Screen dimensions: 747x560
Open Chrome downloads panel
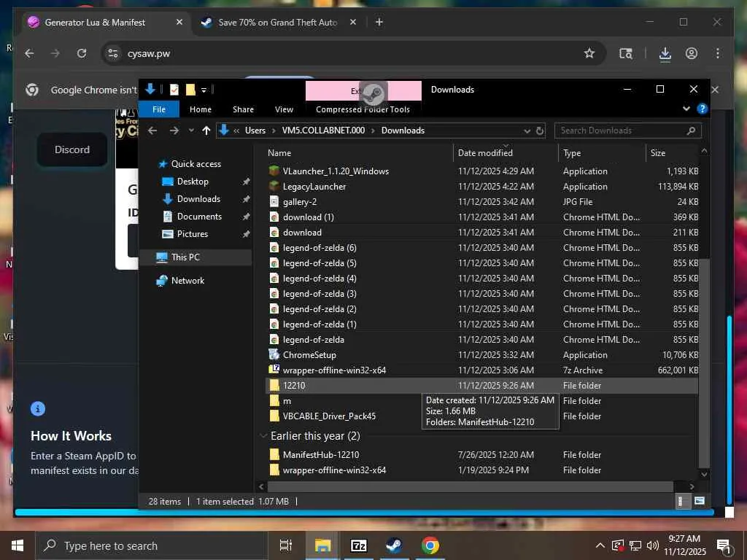pyautogui.click(x=665, y=54)
